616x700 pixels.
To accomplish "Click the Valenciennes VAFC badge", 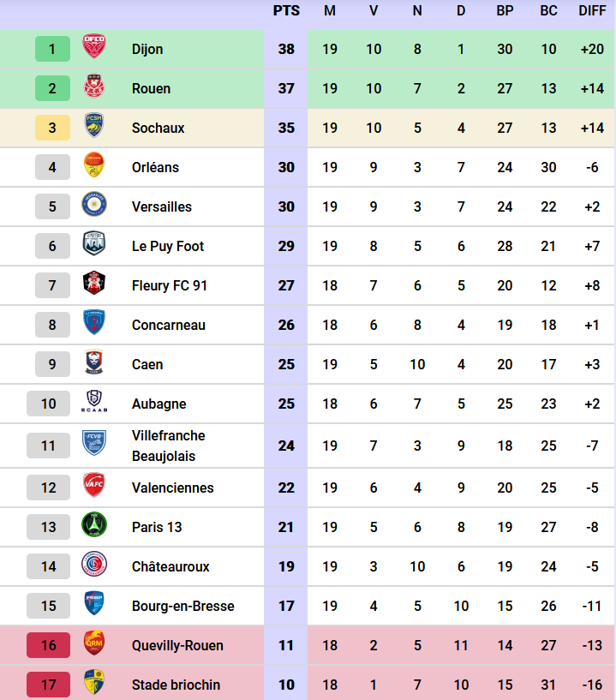I will click(93, 486).
